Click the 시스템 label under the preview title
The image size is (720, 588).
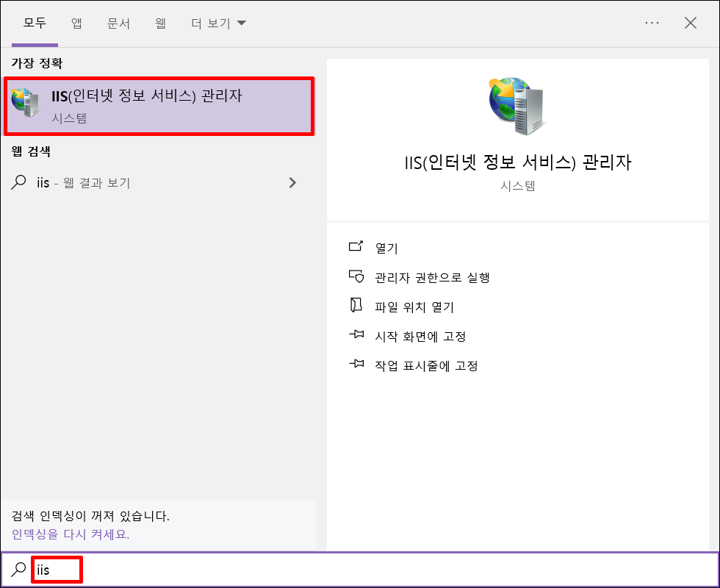[518, 186]
